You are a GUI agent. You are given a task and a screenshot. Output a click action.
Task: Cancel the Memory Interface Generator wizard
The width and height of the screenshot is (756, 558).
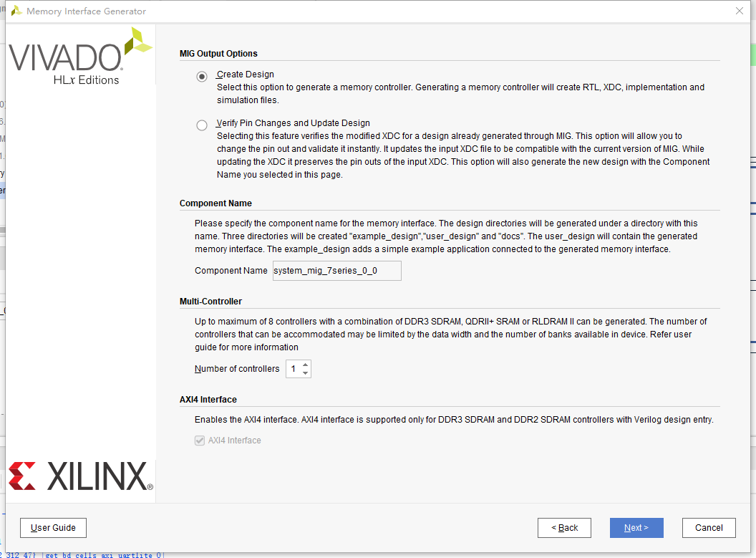click(709, 527)
